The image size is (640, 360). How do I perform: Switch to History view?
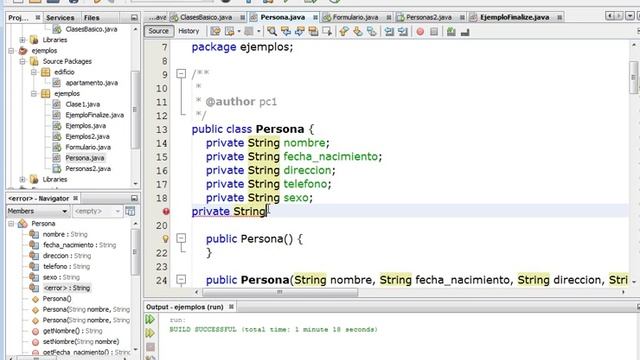click(189, 31)
